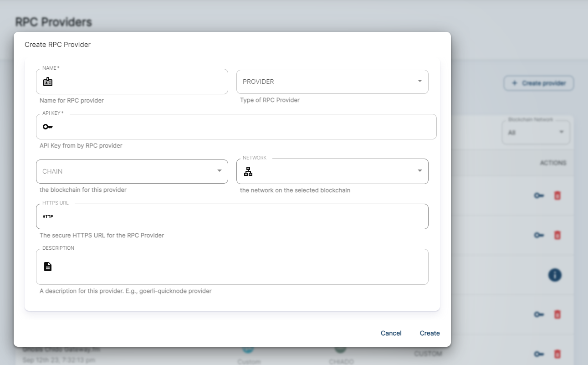The height and width of the screenshot is (365, 588).
Task: Click the HTTP icon in HTTPS URL field
Action: tap(48, 216)
